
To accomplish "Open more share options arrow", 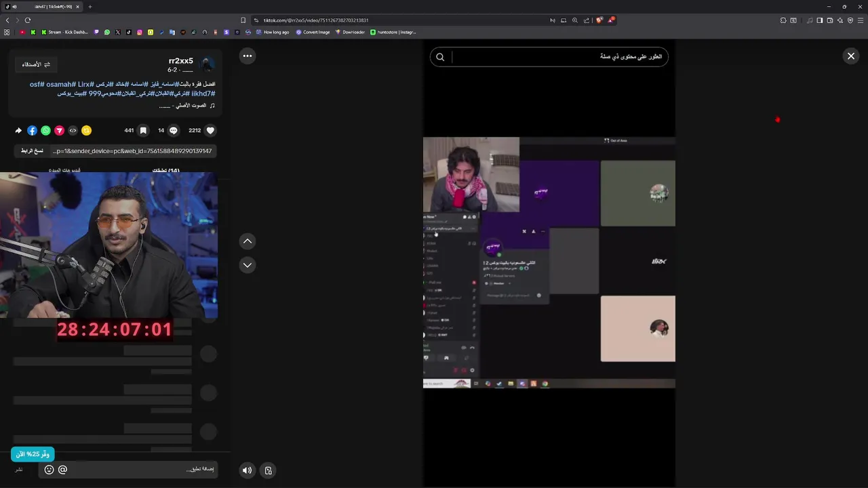I will (18, 130).
